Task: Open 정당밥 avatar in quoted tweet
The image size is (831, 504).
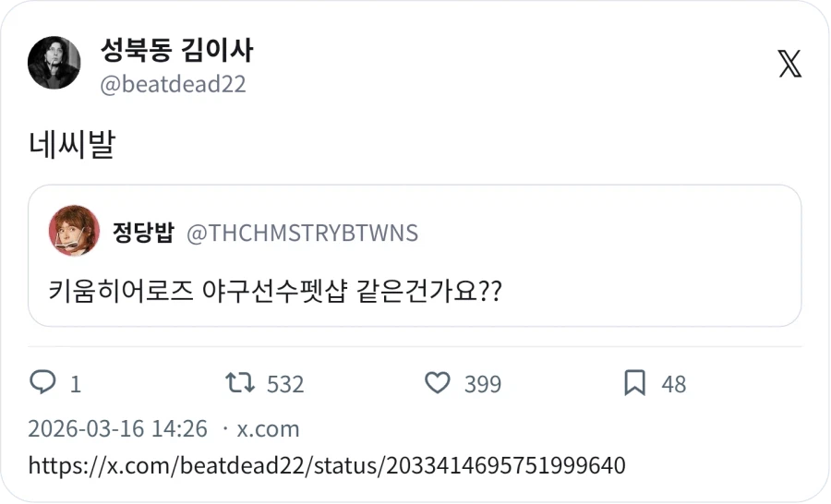Action: [74, 231]
